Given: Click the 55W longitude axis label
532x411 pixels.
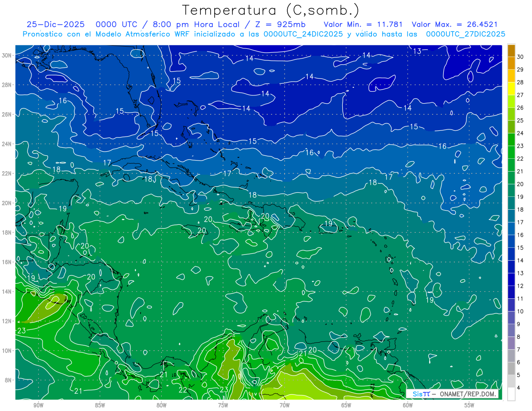Looking at the screenshot, I should point(469,406).
